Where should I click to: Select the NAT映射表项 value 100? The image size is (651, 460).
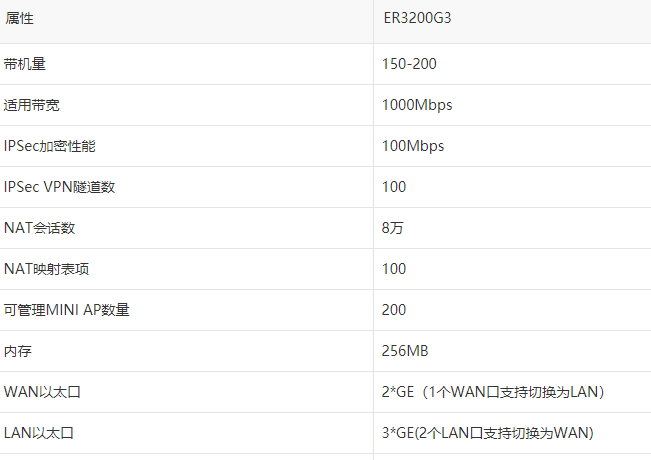coord(394,269)
